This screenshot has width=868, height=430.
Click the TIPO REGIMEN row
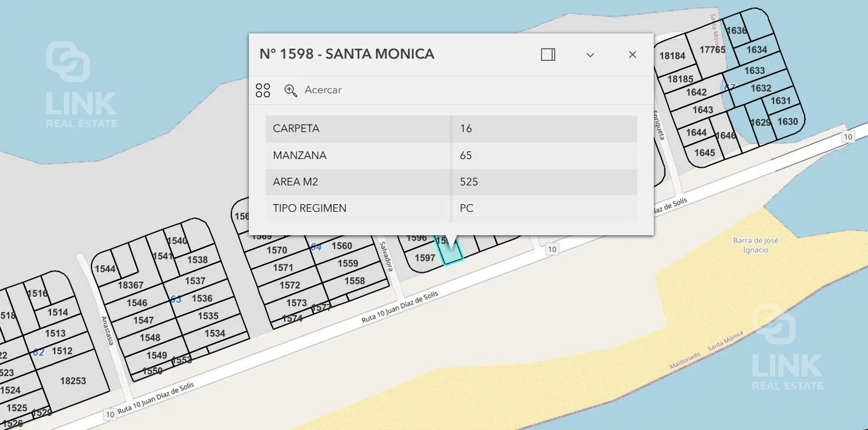tap(451, 208)
